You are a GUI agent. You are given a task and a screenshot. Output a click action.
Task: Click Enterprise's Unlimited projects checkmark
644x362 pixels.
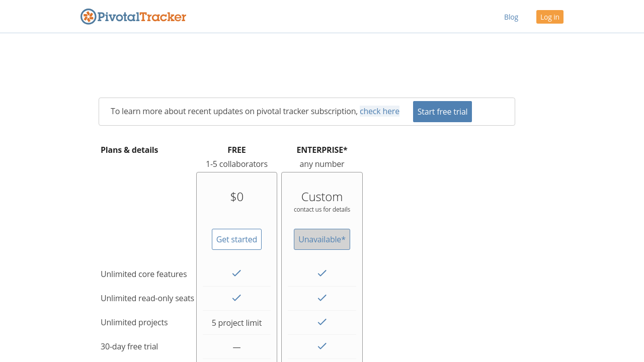point(322,322)
